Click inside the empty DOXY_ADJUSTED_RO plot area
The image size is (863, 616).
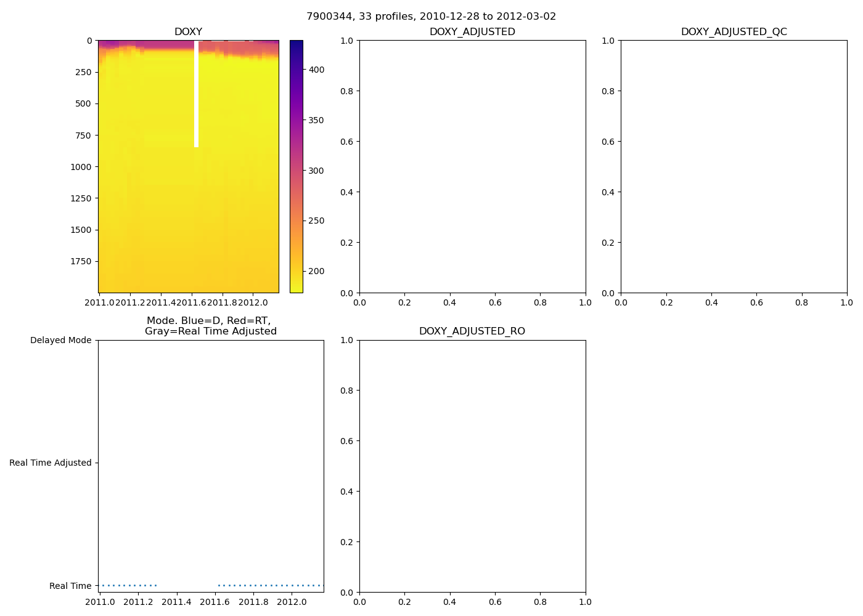pyautogui.click(x=472, y=466)
